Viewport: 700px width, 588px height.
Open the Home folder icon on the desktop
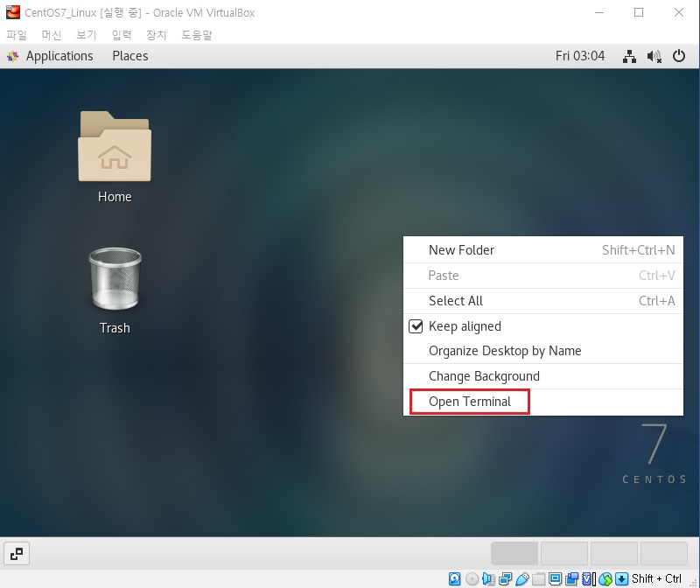(x=115, y=146)
